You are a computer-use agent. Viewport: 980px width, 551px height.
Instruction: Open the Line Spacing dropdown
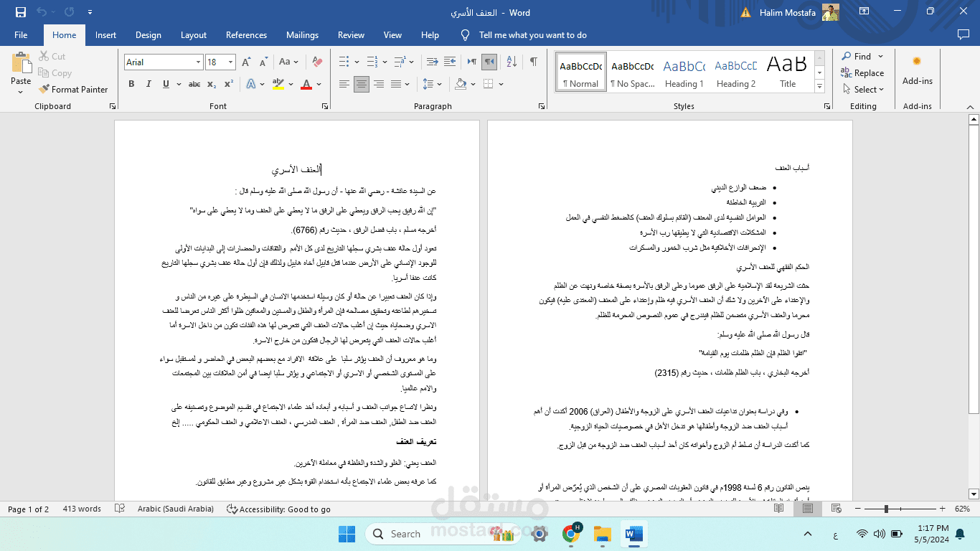point(432,84)
